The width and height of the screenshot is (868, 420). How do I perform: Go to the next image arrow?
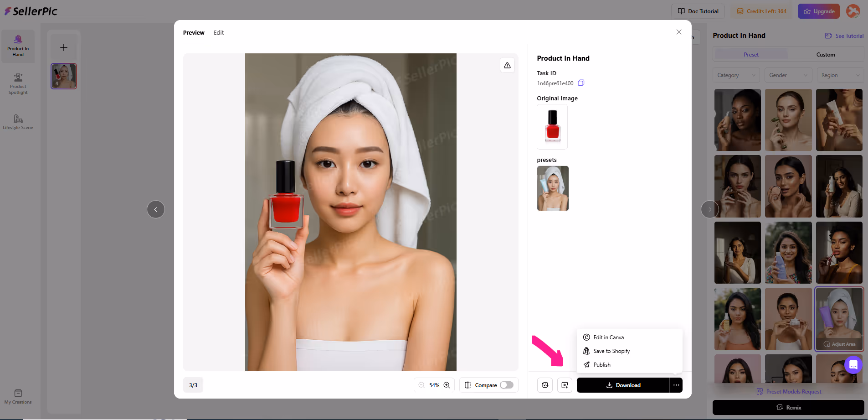click(709, 209)
